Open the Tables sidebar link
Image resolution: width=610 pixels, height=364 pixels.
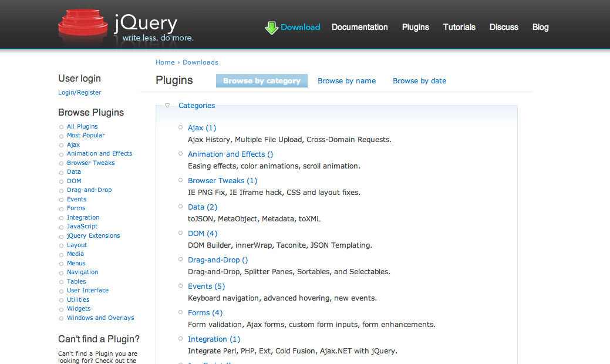click(76, 282)
